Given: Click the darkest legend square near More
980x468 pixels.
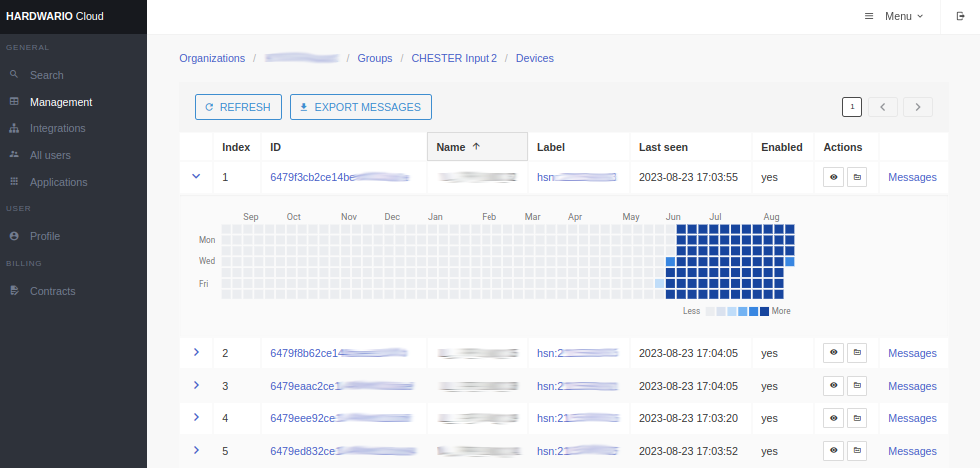Looking at the screenshot, I should point(764,312).
